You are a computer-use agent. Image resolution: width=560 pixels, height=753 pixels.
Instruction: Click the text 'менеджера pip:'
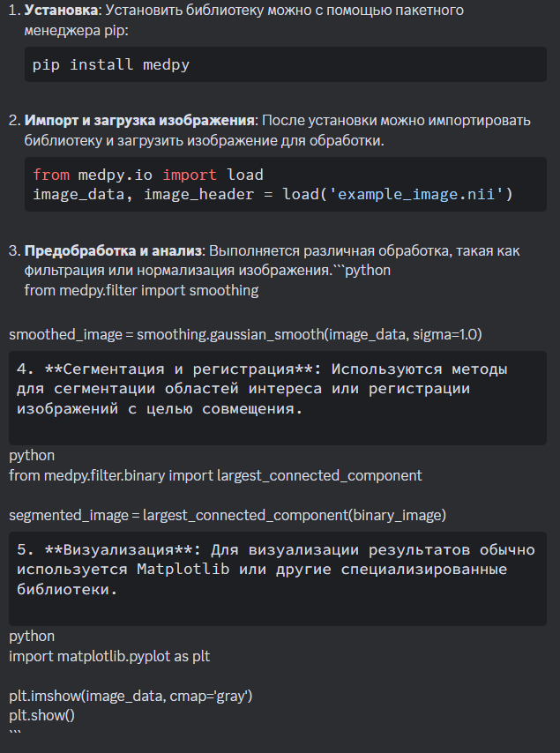(x=77, y=31)
